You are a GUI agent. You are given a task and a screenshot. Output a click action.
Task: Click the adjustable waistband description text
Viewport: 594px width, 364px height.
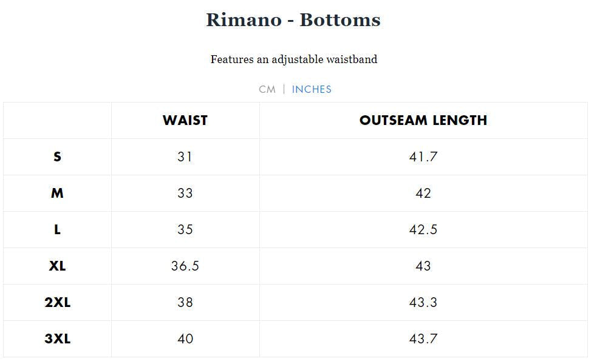[294, 59]
